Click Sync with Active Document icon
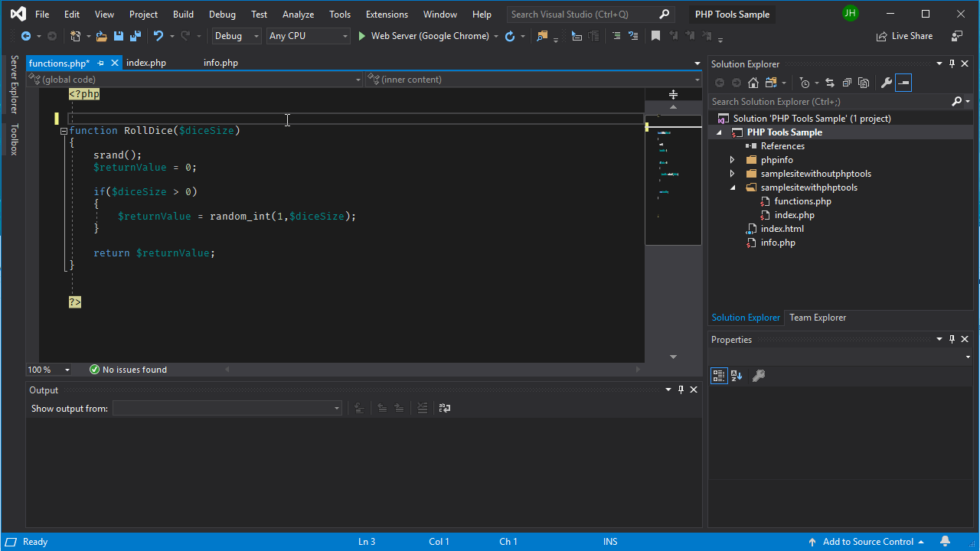 pos(830,83)
